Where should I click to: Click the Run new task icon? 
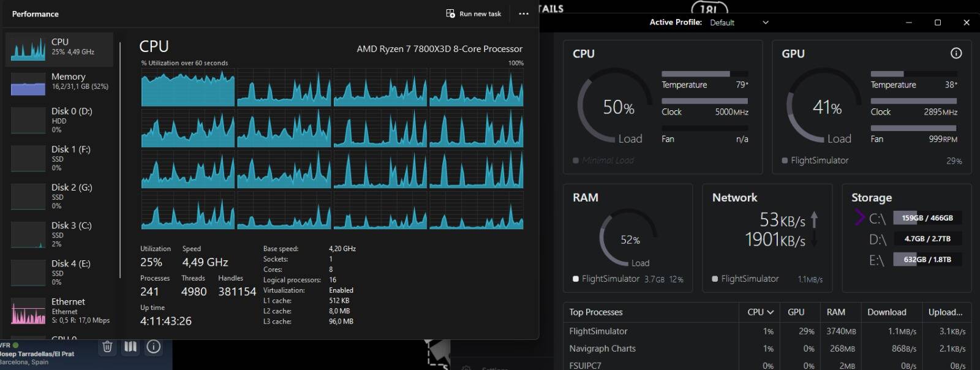point(450,13)
